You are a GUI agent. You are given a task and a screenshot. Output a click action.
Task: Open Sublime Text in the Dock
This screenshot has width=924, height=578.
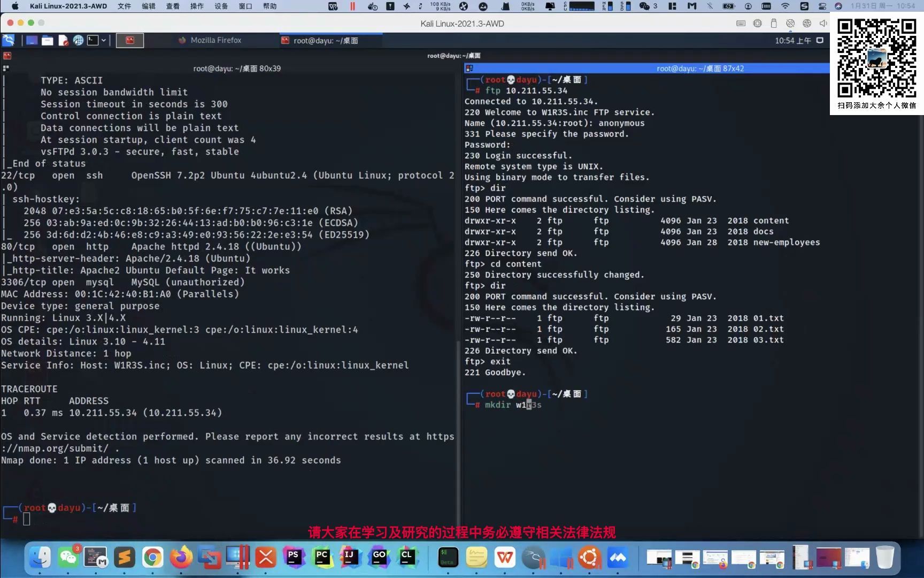pos(124,558)
